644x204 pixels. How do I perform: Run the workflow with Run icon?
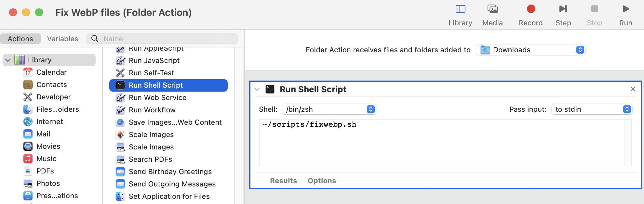point(625,9)
